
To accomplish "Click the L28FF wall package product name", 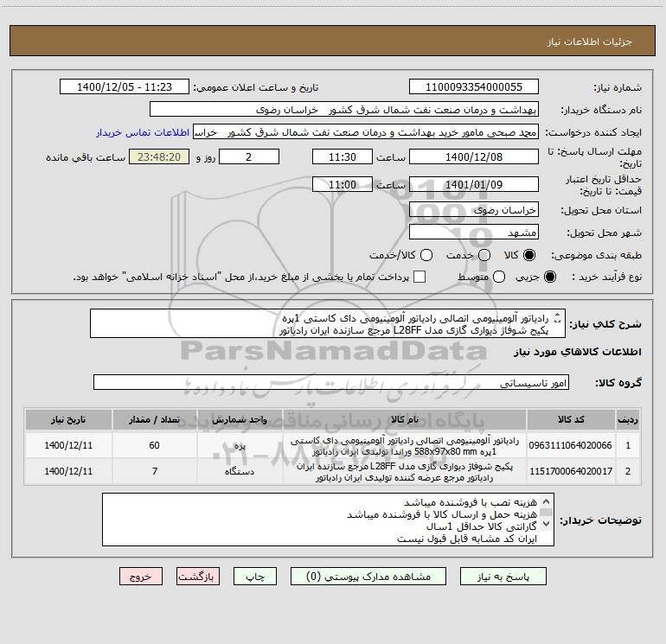I will pos(405,472).
